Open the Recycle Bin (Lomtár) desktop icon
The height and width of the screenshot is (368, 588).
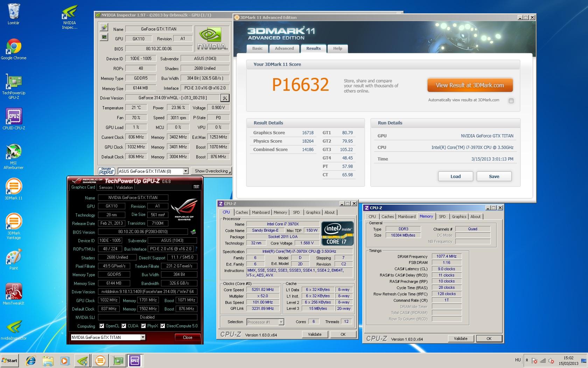click(13, 14)
